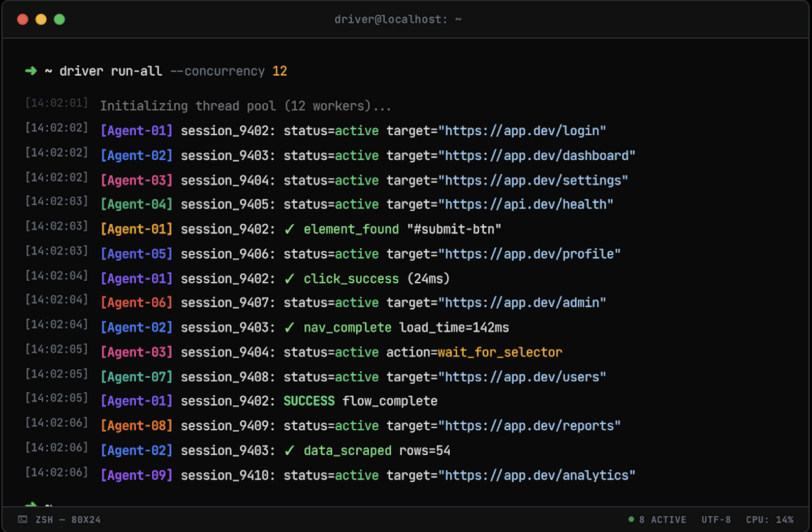Open the https://app.dev/users URL

coord(522,377)
